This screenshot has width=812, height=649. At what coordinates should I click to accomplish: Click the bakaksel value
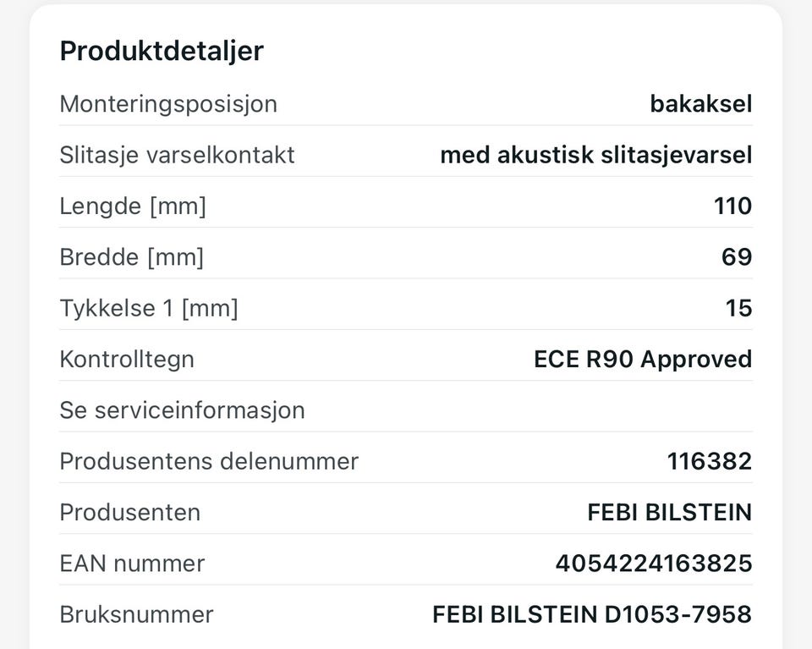(700, 103)
